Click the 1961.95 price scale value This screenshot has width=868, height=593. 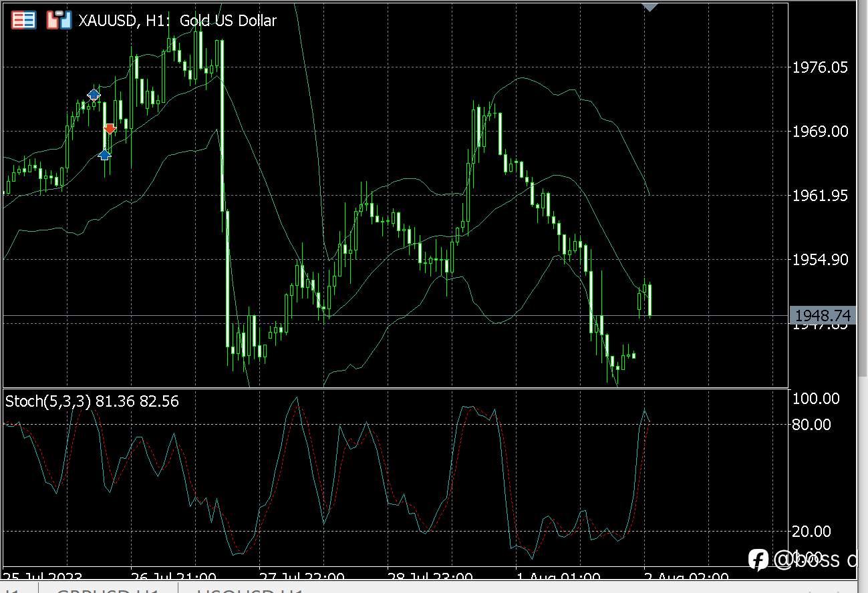(820, 196)
